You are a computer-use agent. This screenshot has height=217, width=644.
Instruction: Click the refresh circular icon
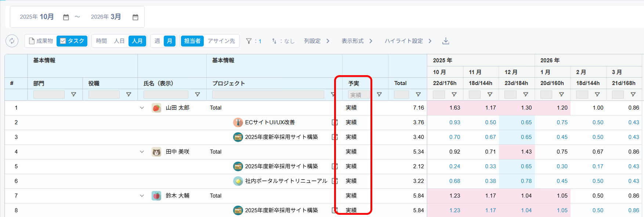tap(12, 41)
